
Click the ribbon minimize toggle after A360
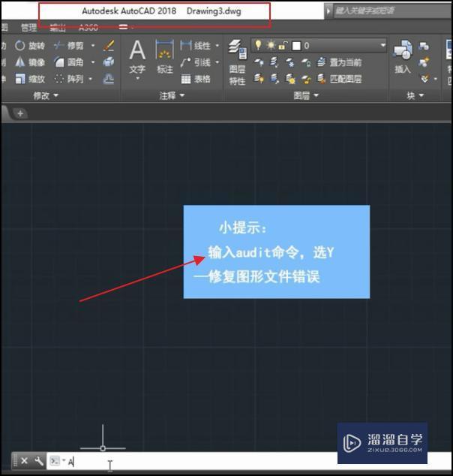pyautogui.click(x=124, y=27)
